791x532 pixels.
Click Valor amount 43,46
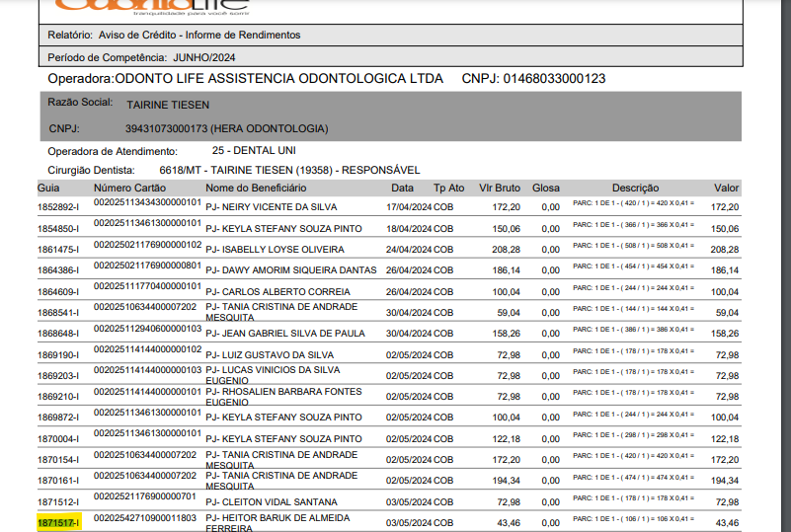point(727,523)
